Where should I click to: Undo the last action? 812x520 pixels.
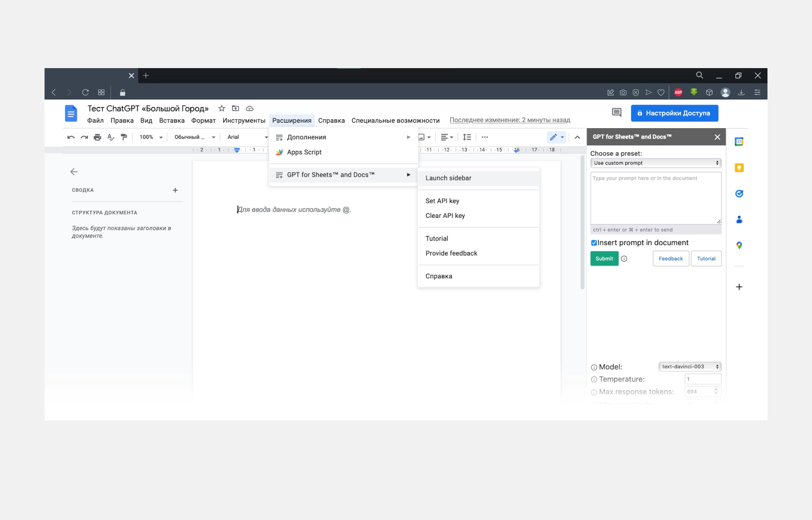(x=71, y=137)
